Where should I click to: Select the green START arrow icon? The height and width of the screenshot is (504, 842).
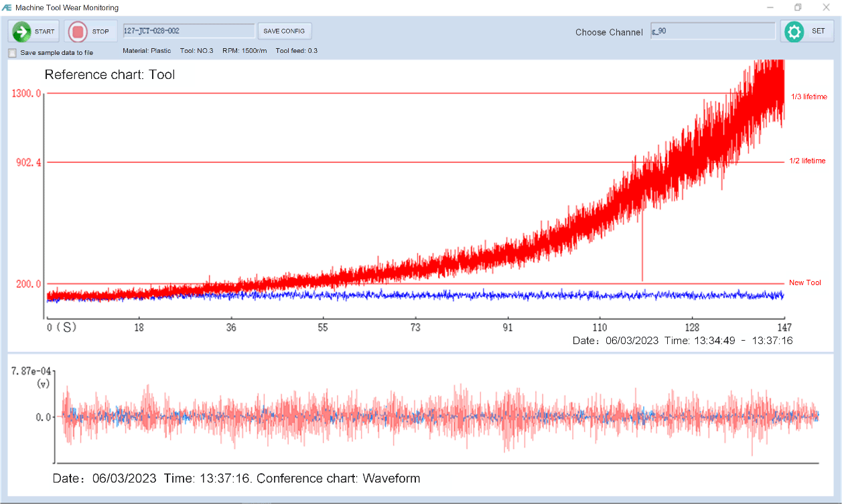click(x=21, y=31)
